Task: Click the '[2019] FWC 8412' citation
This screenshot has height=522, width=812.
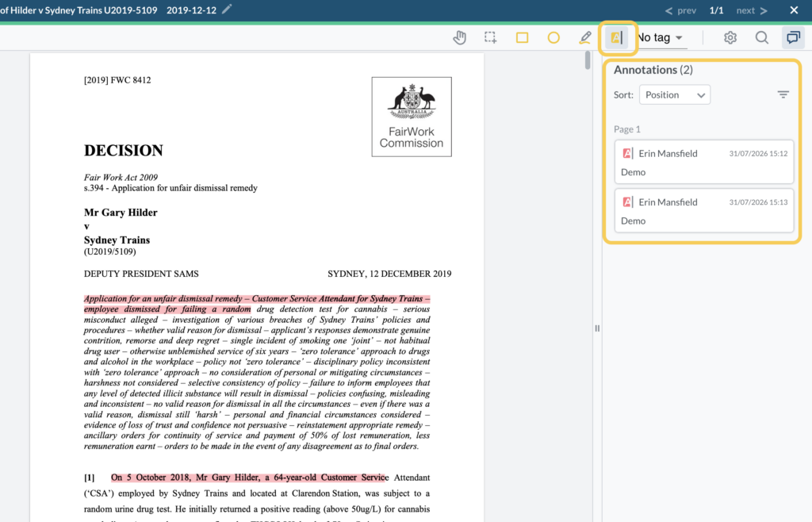Action: (x=117, y=80)
